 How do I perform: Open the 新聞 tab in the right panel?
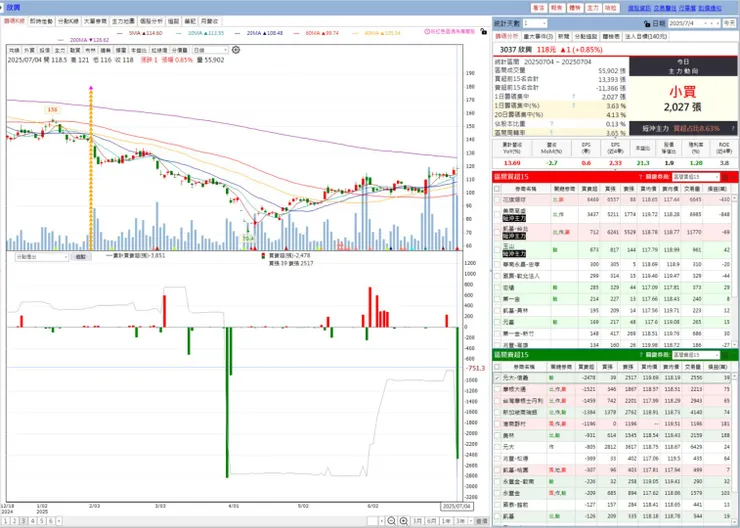click(563, 36)
